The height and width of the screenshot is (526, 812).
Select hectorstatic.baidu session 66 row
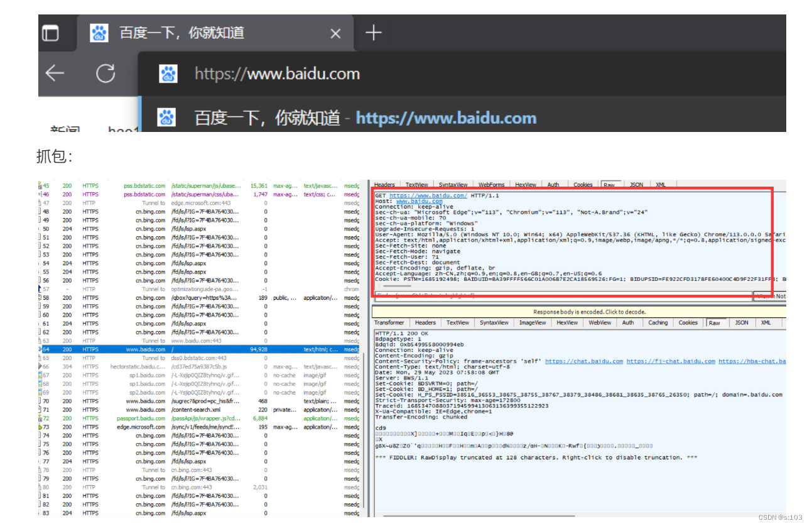click(x=198, y=366)
